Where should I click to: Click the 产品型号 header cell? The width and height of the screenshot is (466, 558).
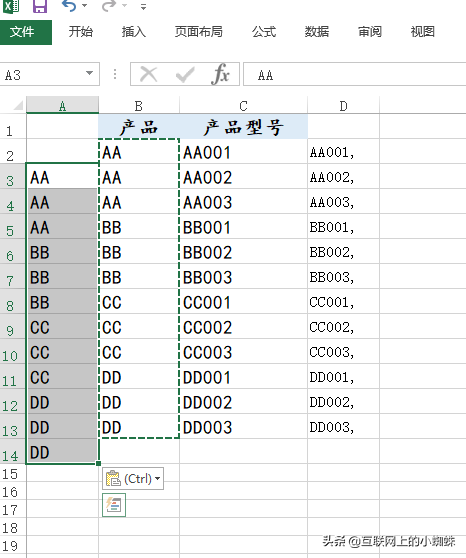coord(244,127)
